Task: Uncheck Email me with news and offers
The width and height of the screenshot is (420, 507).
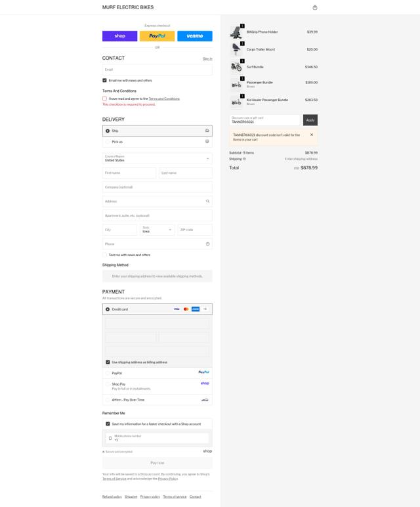Action: tap(104, 80)
